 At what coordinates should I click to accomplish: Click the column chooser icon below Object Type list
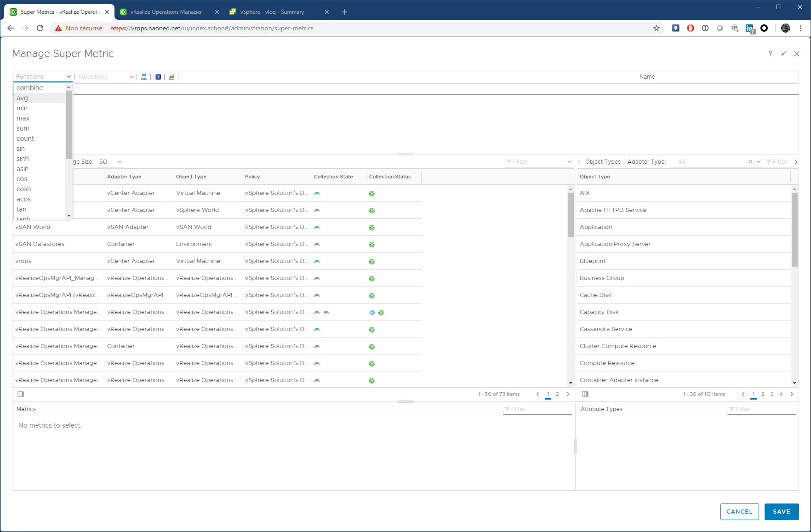coord(585,394)
